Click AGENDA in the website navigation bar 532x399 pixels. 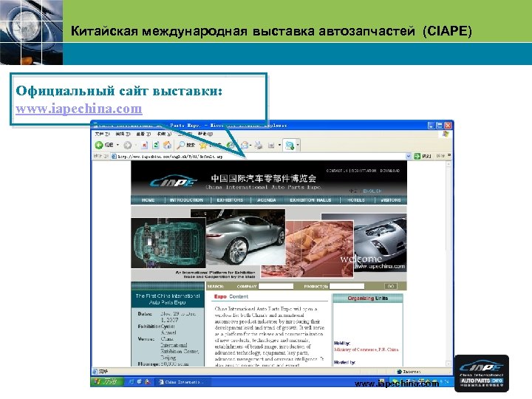(x=267, y=200)
